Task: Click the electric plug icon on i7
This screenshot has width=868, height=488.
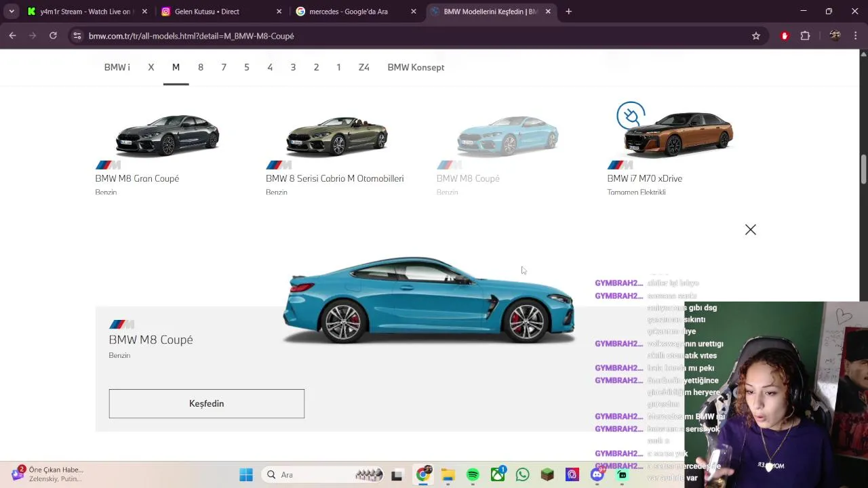Action: (x=631, y=115)
